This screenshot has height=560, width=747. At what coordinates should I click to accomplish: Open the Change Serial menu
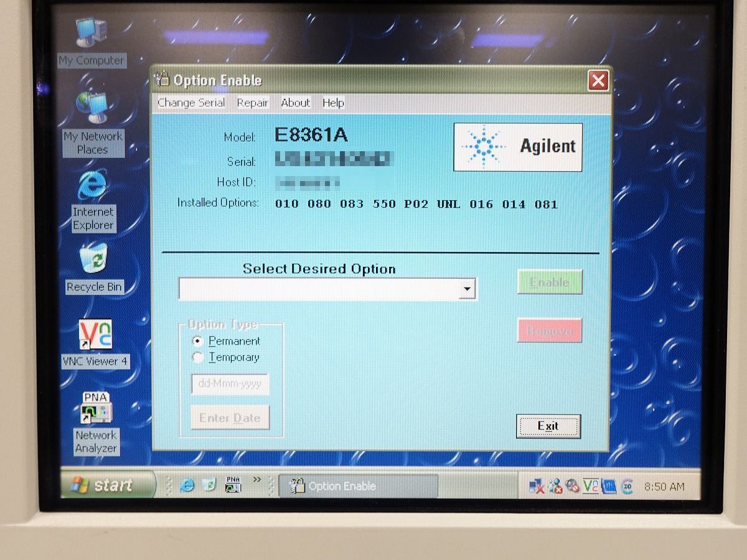coord(191,103)
